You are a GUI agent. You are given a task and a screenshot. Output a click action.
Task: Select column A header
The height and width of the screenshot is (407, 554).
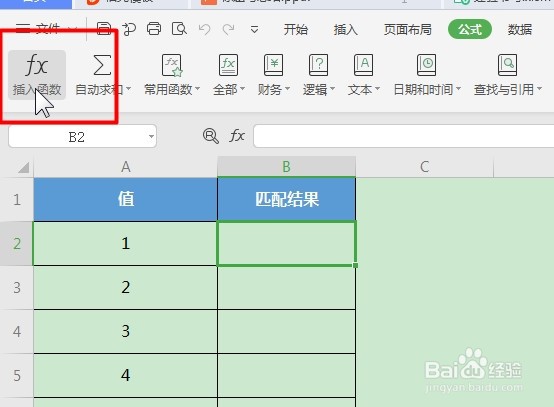point(125,167)
